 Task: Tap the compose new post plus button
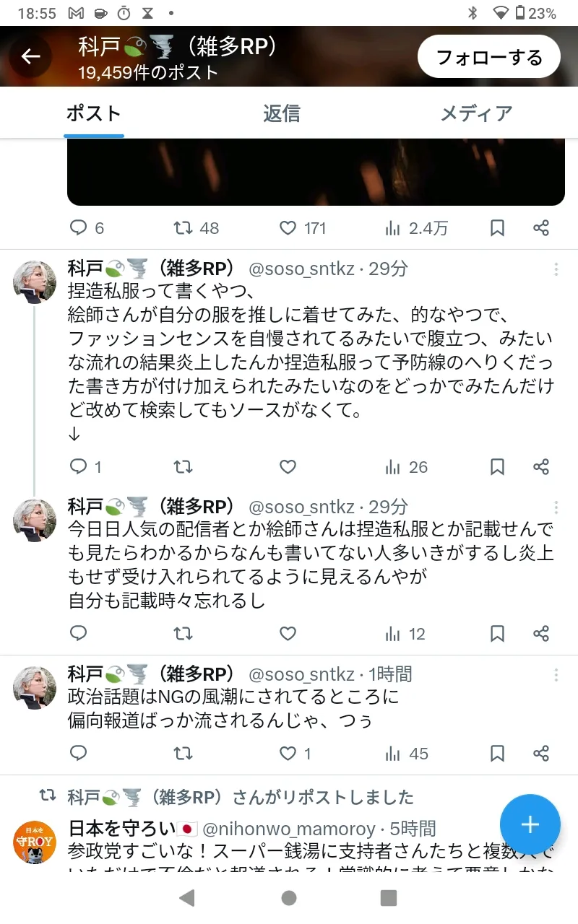coord(530,824)
